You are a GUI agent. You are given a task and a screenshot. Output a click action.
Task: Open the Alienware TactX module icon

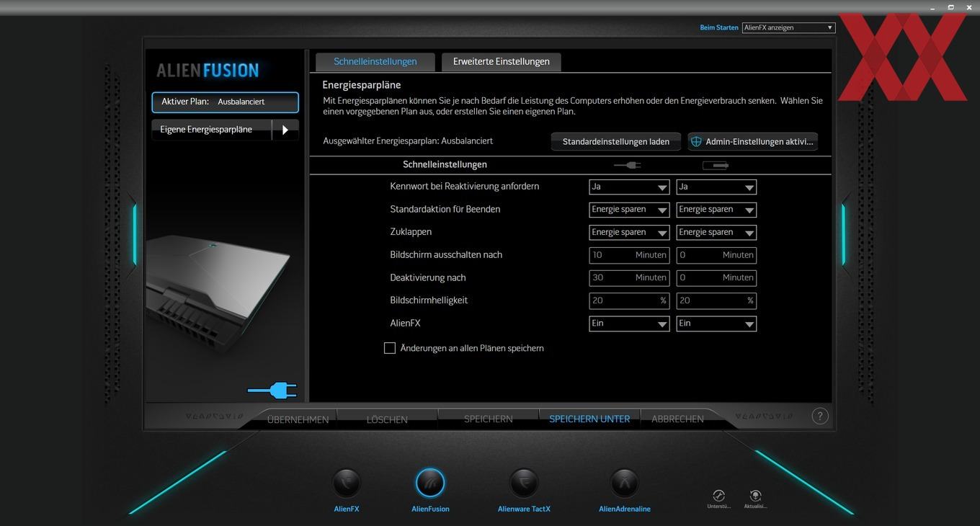524,483
